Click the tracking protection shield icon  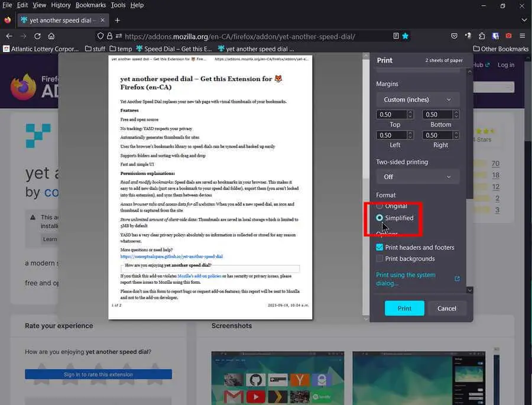pos(100,36)
